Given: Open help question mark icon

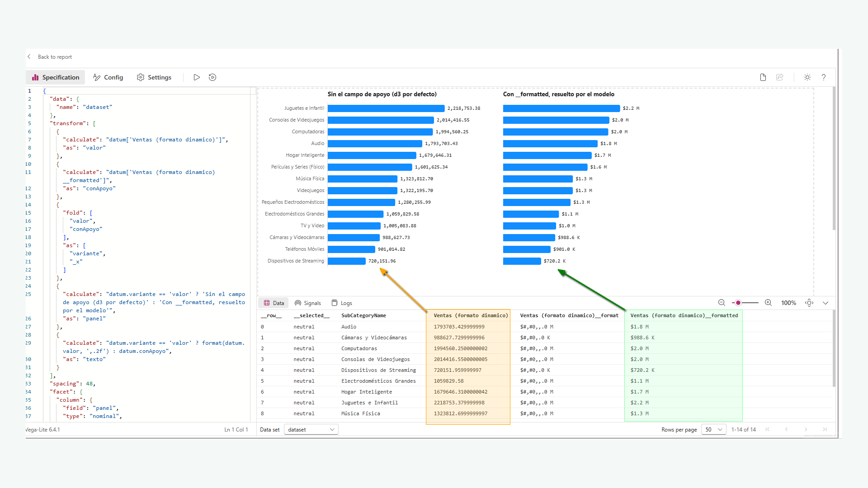Looking at the screenshot, I should point(824,77).
